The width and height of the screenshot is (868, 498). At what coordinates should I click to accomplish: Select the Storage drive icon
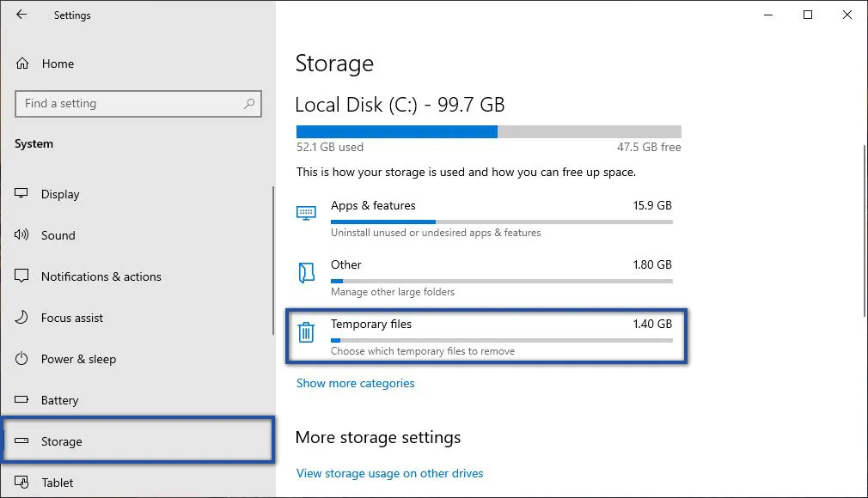(21, 441)
